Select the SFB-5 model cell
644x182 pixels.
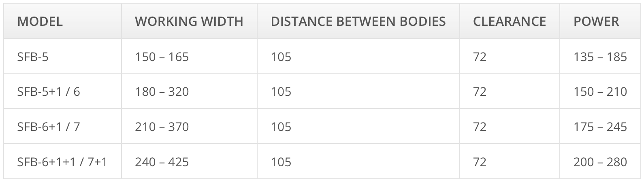(x=33, y=57)
